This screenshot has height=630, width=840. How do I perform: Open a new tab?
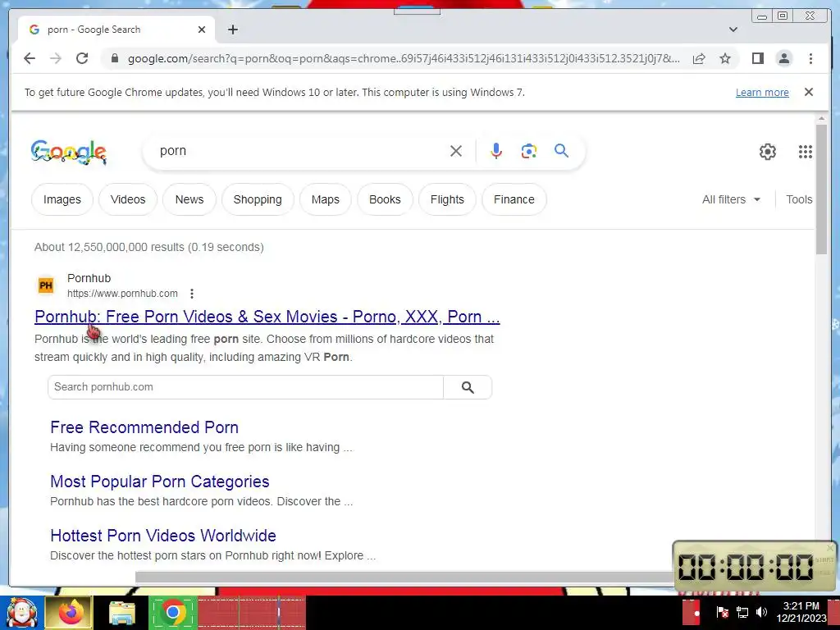point(232,30)
